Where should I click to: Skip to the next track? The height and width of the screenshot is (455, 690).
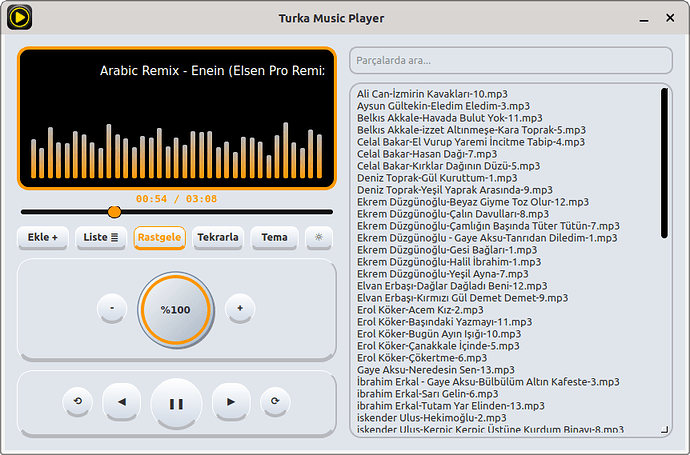pos(231,402)
